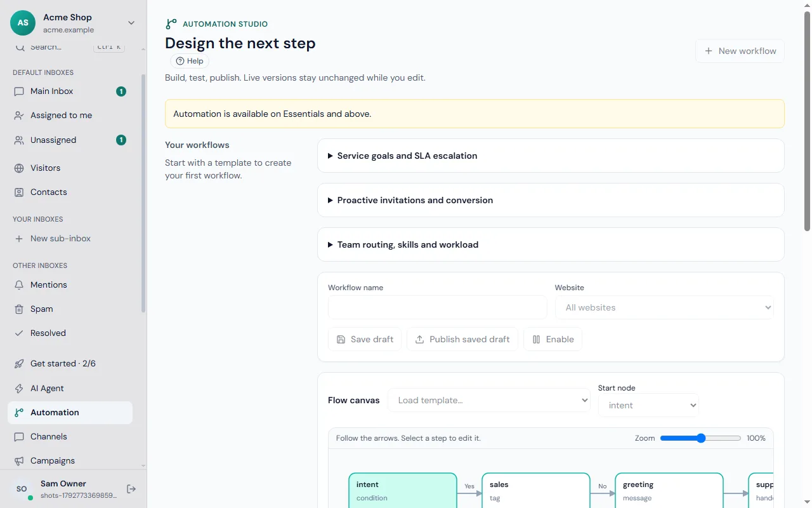Screen dimensions: 812x508
Task: Click the Spam trash icon
Action: [x=19, y=309]
